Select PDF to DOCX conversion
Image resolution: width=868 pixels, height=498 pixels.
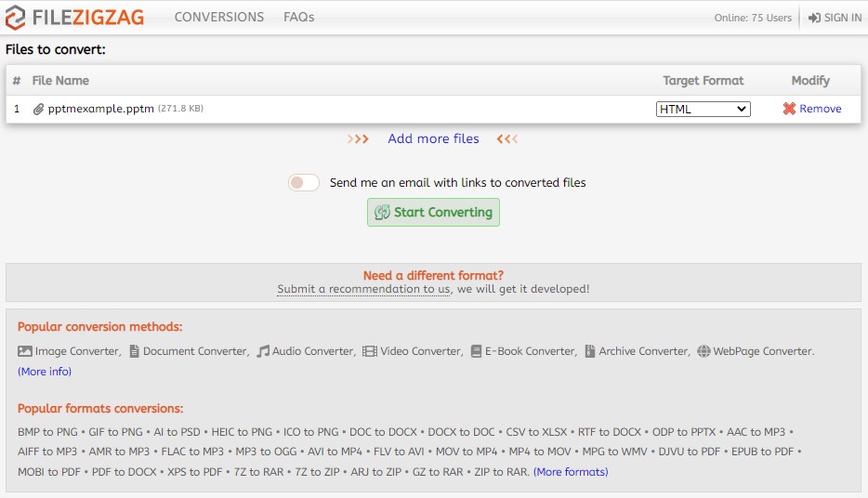tap(124, 471)
